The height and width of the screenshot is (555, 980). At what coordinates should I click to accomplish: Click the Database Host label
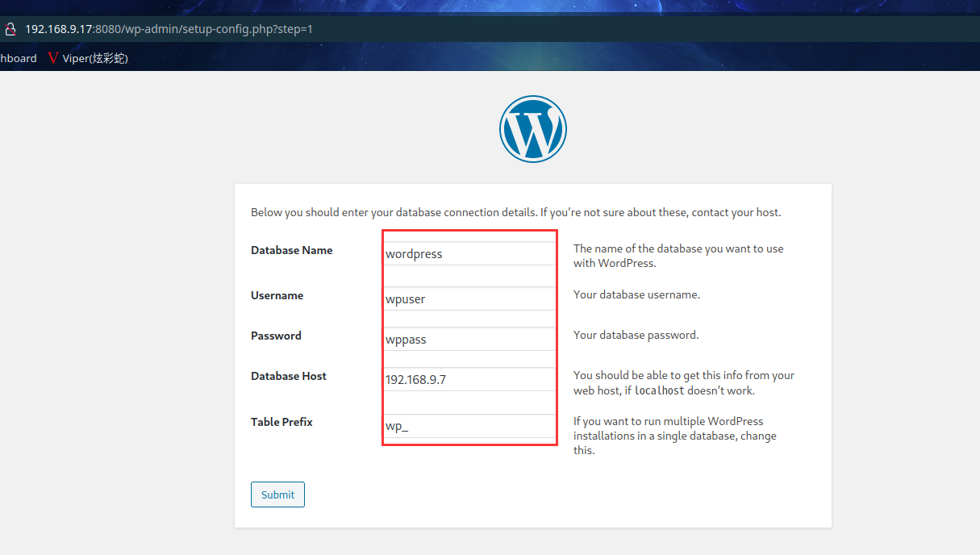tap(289, 376)
